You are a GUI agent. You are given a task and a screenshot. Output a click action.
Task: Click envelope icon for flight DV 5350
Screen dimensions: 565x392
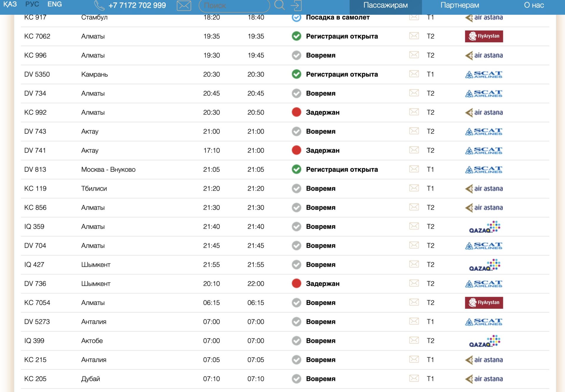[x=414, y=74]
